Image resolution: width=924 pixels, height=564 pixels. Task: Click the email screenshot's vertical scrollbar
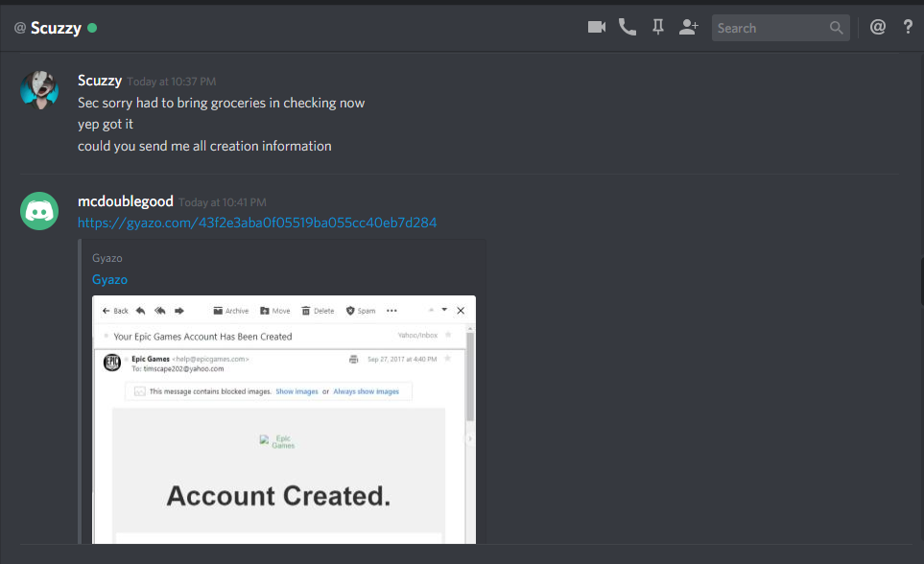469,377
